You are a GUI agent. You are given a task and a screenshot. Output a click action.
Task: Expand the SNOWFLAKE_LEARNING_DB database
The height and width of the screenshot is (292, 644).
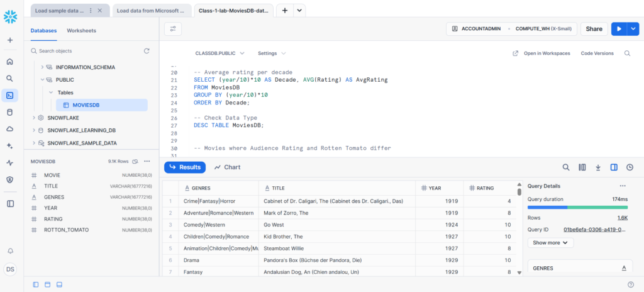tap(34, 130)
